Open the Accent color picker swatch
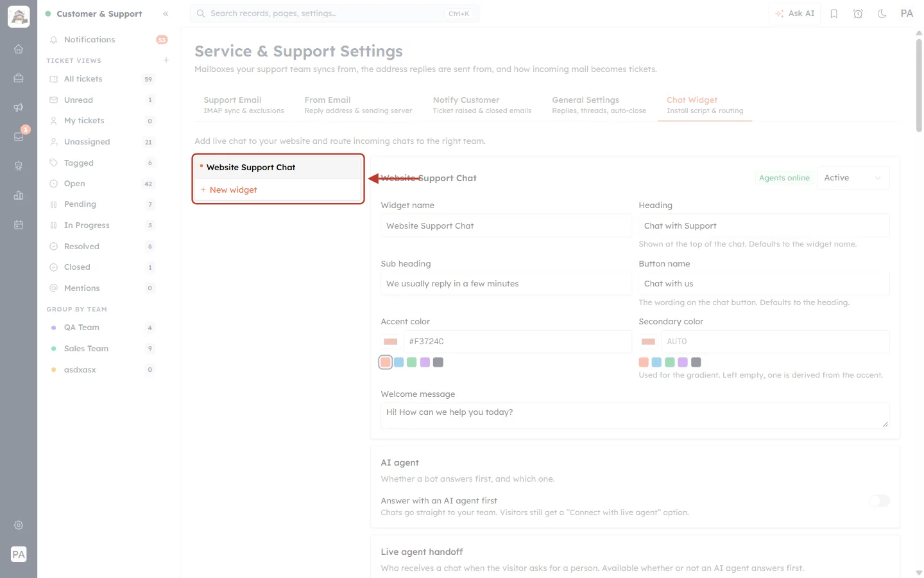The width and height of the screenshot is (924, 578). click(391, 342)
